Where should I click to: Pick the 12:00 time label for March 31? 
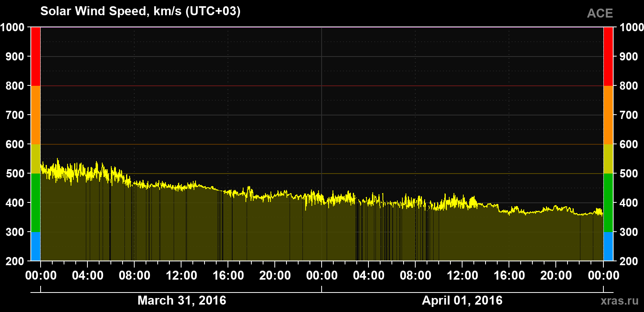coord(181,276)
